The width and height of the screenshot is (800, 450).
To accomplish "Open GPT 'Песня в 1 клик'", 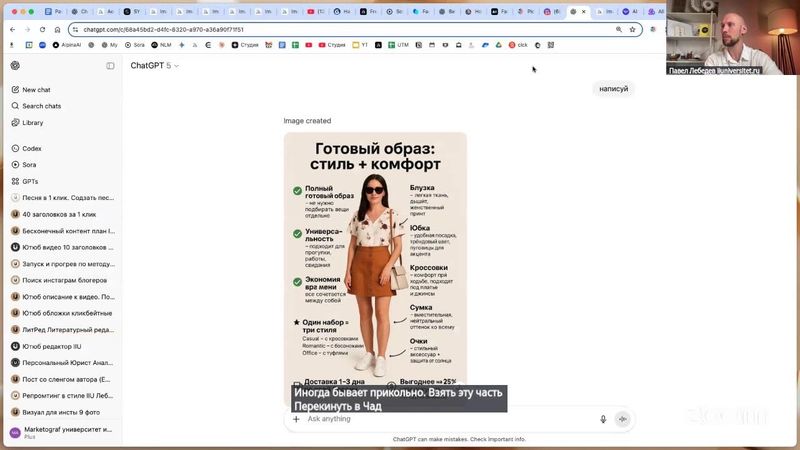I will click(x=63, y=197).
